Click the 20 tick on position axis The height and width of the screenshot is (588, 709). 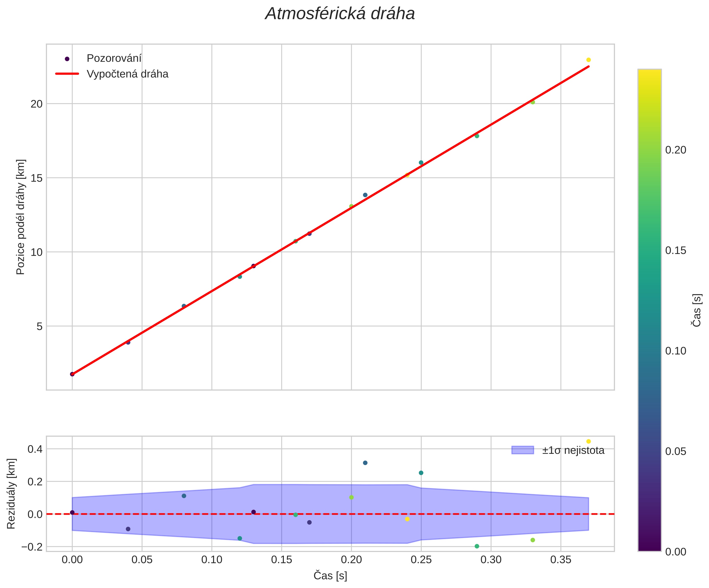click(37, 104)
